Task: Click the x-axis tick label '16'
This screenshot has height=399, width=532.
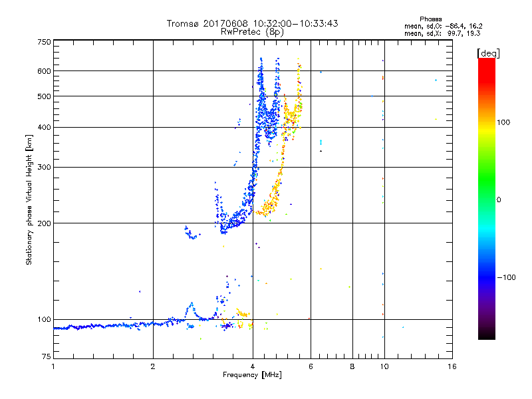Action: tap(452, 366)
